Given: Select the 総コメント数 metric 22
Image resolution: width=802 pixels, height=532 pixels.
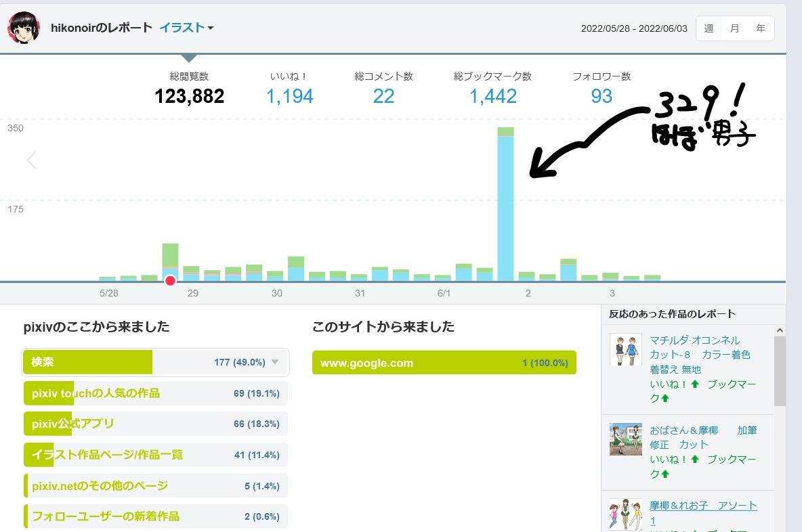Looking at the screenshot, I should [x=383, y=89].
